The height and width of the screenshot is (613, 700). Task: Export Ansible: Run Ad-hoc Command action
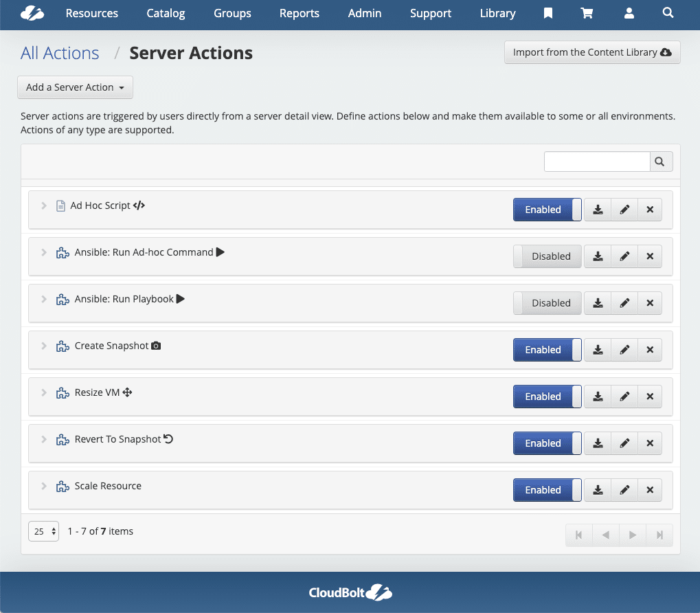click(598, 256)
